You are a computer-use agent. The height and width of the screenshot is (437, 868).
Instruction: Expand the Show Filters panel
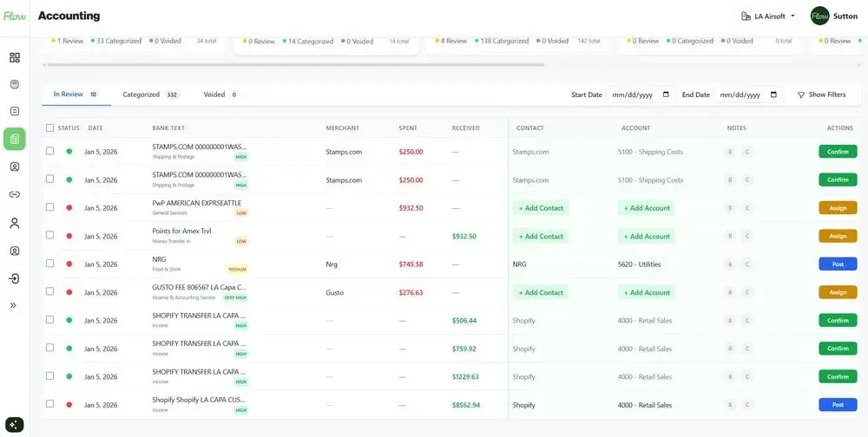point(821,95)
